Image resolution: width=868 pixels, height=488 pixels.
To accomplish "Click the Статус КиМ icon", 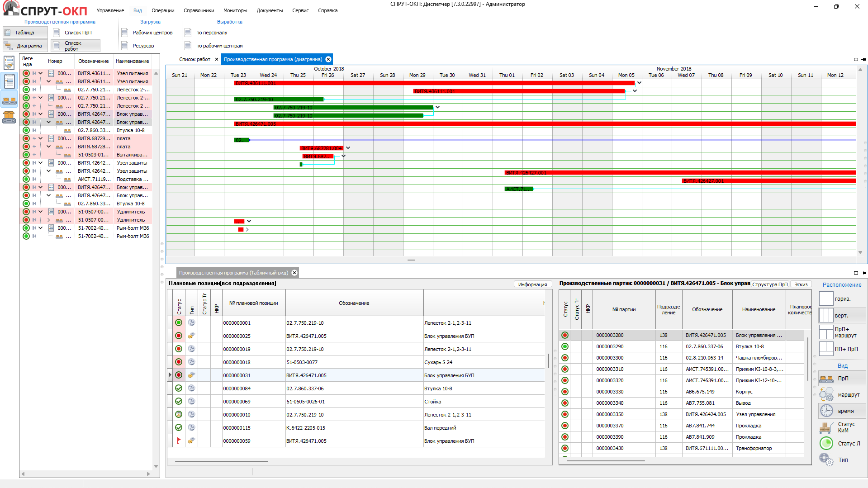I will (x=826, y=427).
